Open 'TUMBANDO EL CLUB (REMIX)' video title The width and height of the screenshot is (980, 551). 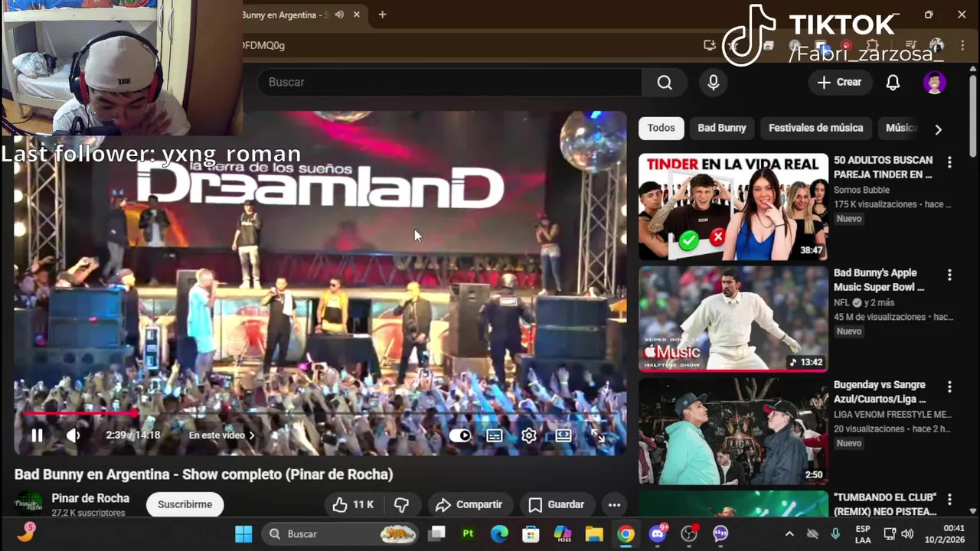(885, 504)
